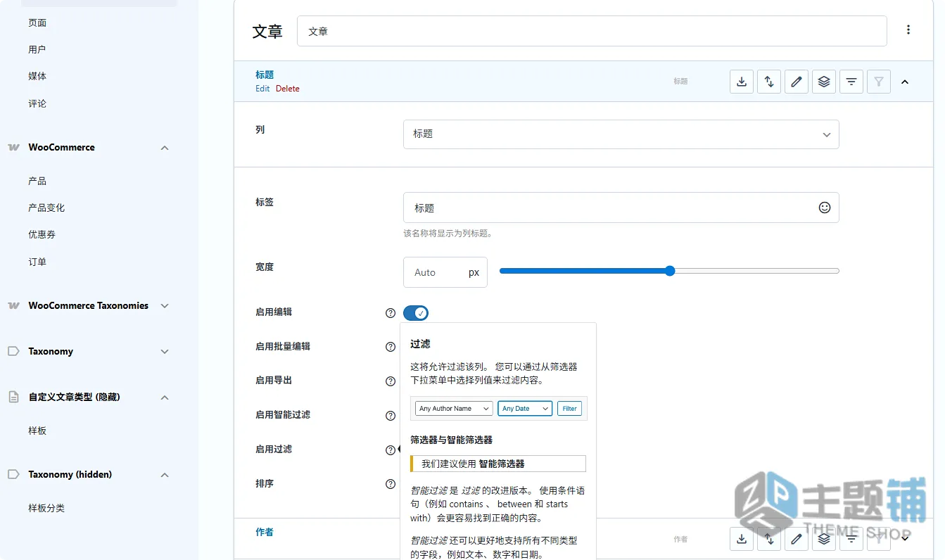Open 产品变化 in the sidebar
Image resolution: width=945 pixels, height=560 pixels.
pyautogui.click(x=46, y=208)
